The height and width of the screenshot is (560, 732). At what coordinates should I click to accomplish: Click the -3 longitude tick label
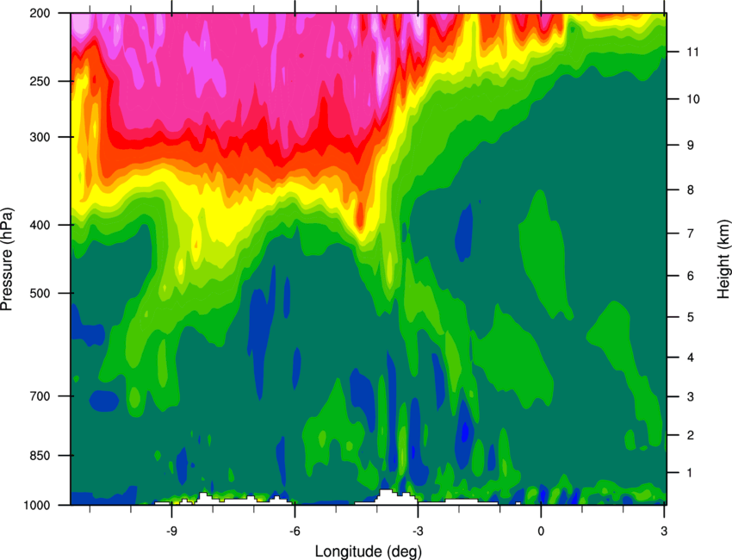coord(418,532)
